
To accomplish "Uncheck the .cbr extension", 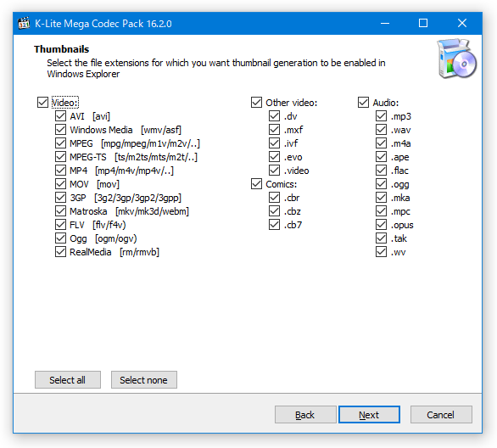I will click(x=275, y=198).
